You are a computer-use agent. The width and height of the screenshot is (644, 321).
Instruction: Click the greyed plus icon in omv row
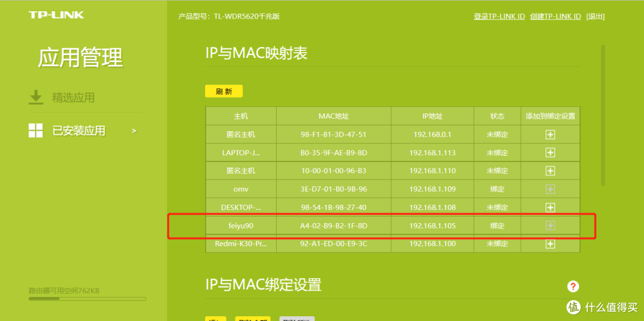pyautogui.click(x=550, y=189)
